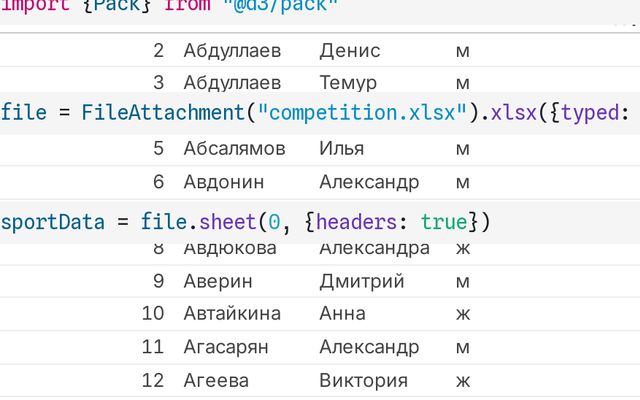This screenshot has height=400, width=640.
Task: Select the surname cell in row 2
Action: [x=232, y=51]
